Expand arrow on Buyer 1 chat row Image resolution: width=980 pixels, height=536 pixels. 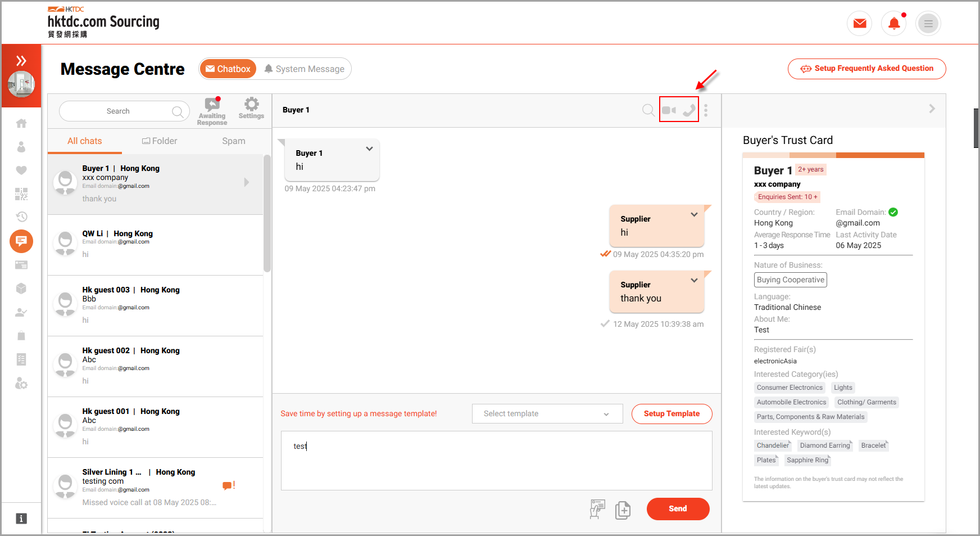pyautogui.click(x=246, y=182)
